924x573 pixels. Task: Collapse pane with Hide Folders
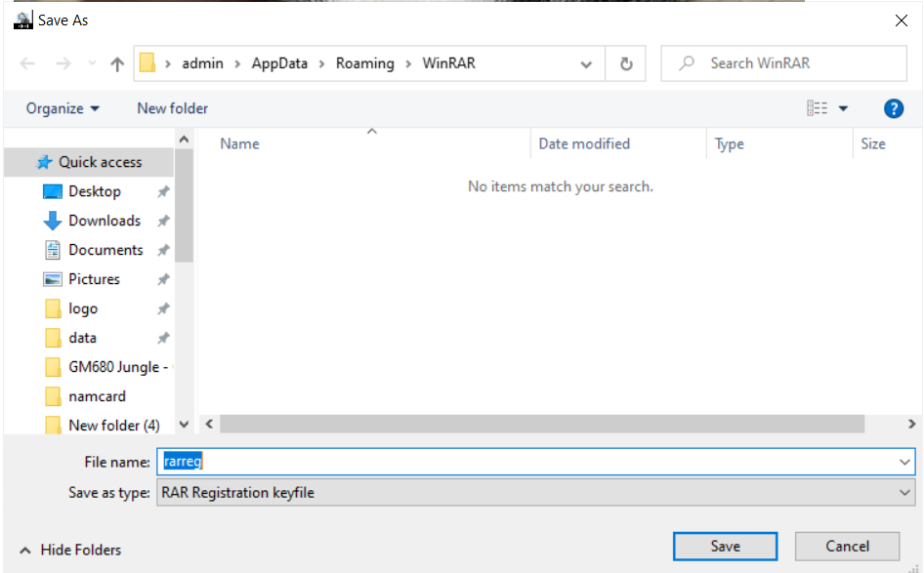(x=70, y=550)
